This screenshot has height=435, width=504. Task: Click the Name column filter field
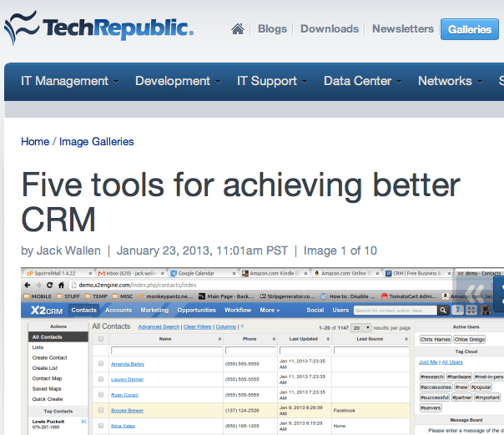pyautogui.click(x=167, y=351)
